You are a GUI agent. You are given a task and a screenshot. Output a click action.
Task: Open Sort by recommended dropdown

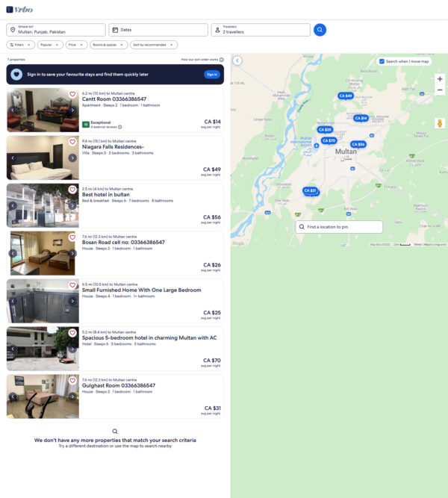tap(154, 45)
